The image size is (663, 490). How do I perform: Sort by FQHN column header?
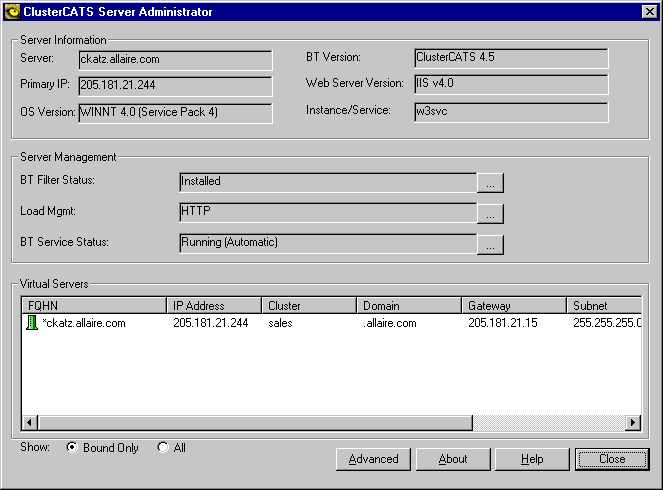93,305
